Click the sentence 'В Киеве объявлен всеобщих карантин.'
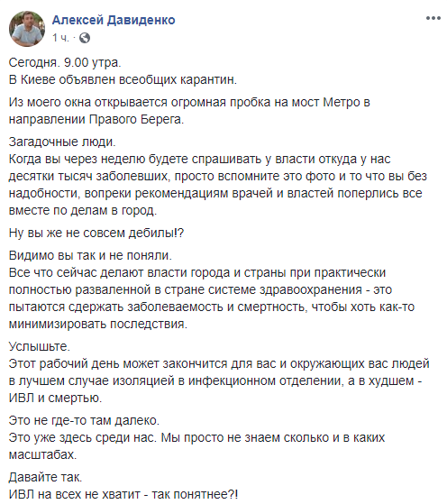 pyautogui.click(x=123, y=79)
